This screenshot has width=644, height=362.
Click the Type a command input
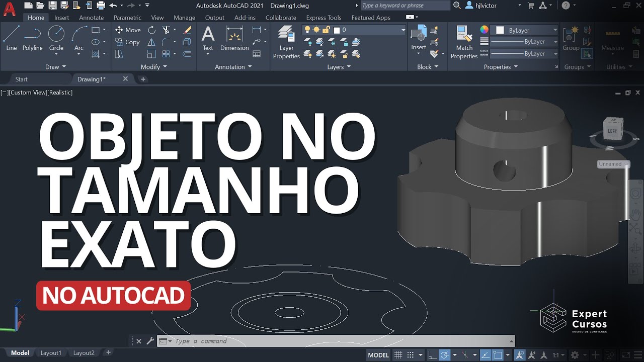[x=336, y=341]
